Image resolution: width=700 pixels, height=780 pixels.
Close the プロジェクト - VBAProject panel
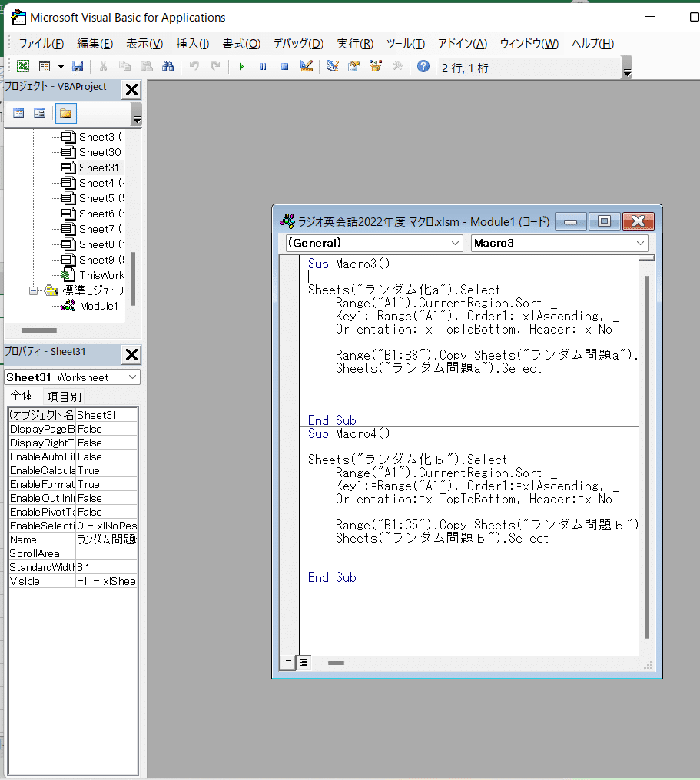click(x=132, y=90)
